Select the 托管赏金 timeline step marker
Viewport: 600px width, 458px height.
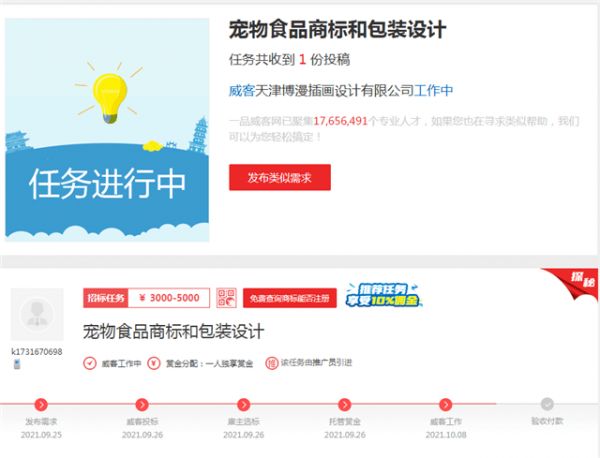point(344,404)
